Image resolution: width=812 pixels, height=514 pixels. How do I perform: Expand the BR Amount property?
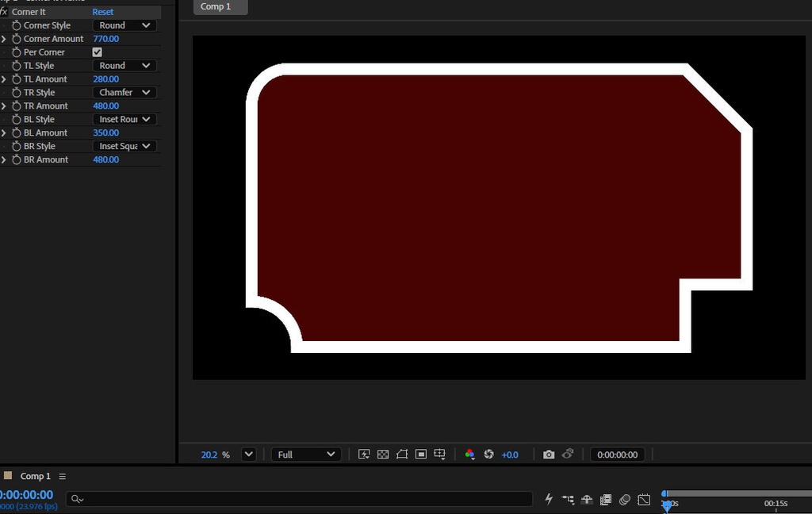(4, 160)
